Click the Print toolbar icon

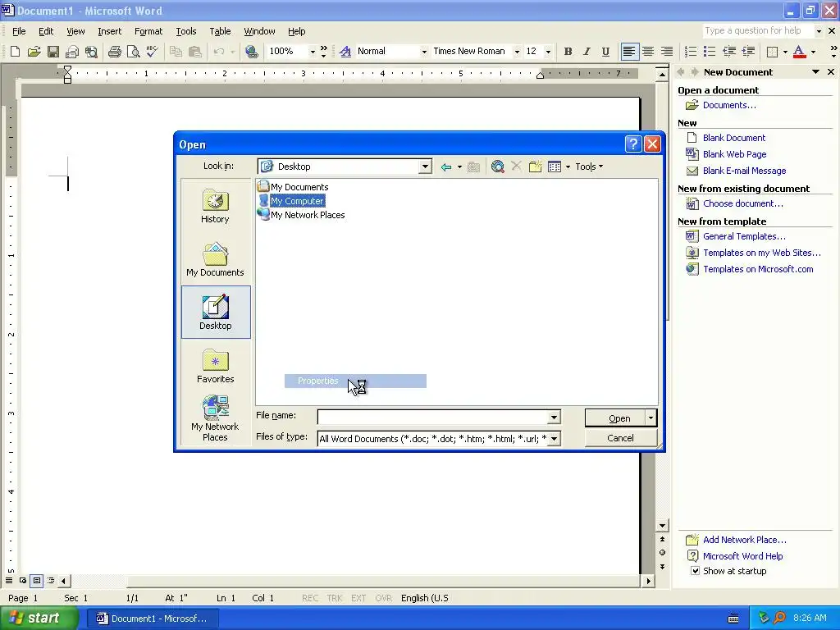(114, 52)
